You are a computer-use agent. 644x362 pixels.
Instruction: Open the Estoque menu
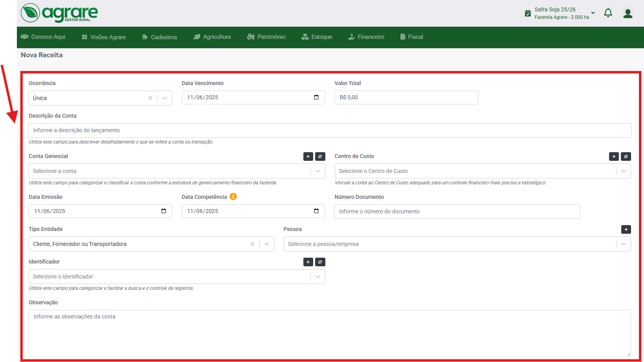[317, 37]
